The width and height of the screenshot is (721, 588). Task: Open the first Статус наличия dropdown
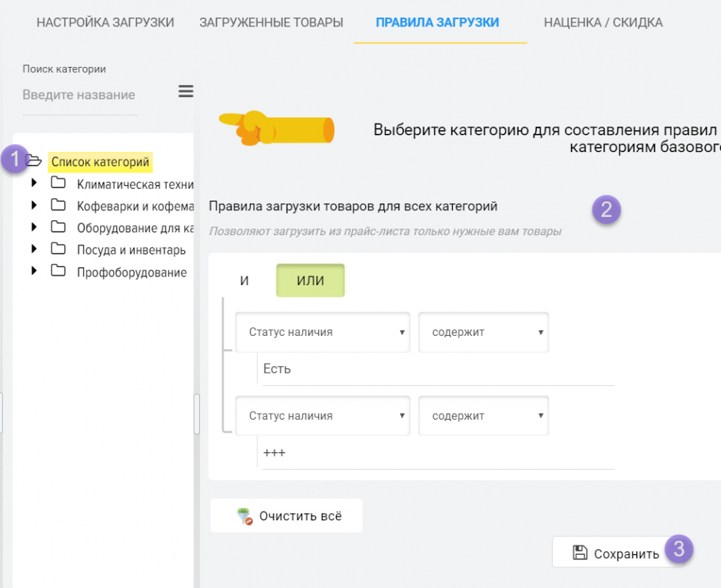323,332
